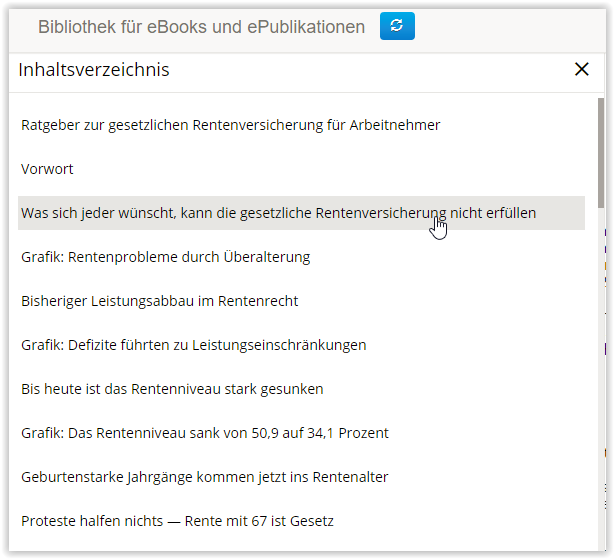Click the 'Inhaltsverzeichnis' panel heading
Viewport: 614px width, 559px height.
click(93, 69)
